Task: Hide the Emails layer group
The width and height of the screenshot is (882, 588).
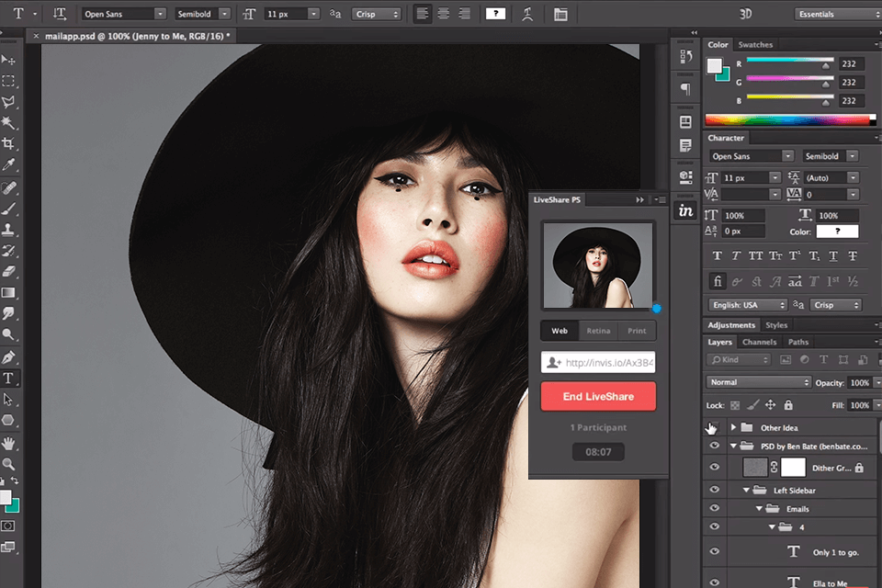Action: 714,508
